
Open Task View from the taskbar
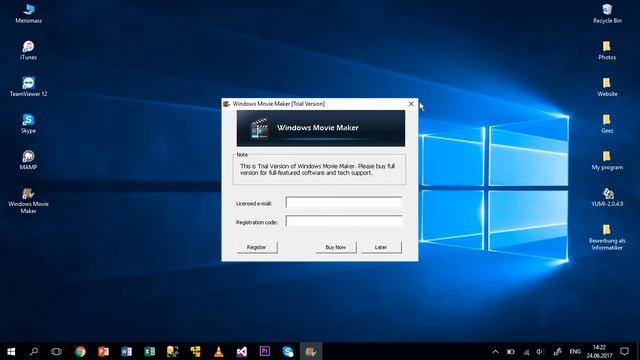[56, 351]
